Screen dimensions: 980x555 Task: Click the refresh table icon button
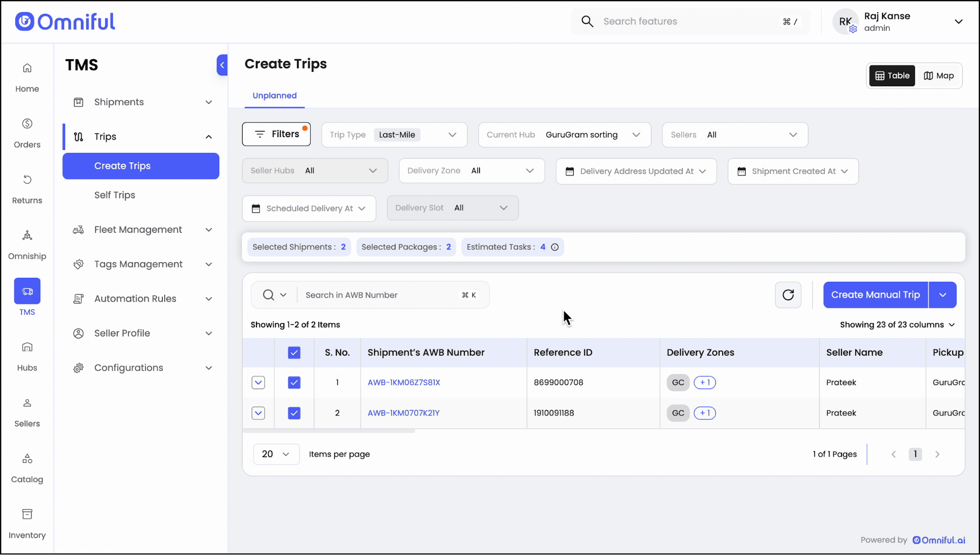788,295
